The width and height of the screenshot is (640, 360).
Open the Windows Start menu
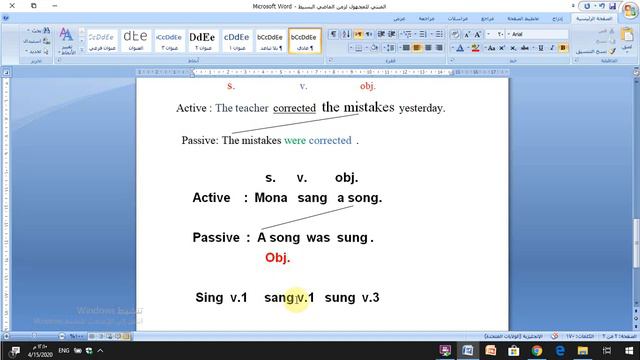click(629, 351)
